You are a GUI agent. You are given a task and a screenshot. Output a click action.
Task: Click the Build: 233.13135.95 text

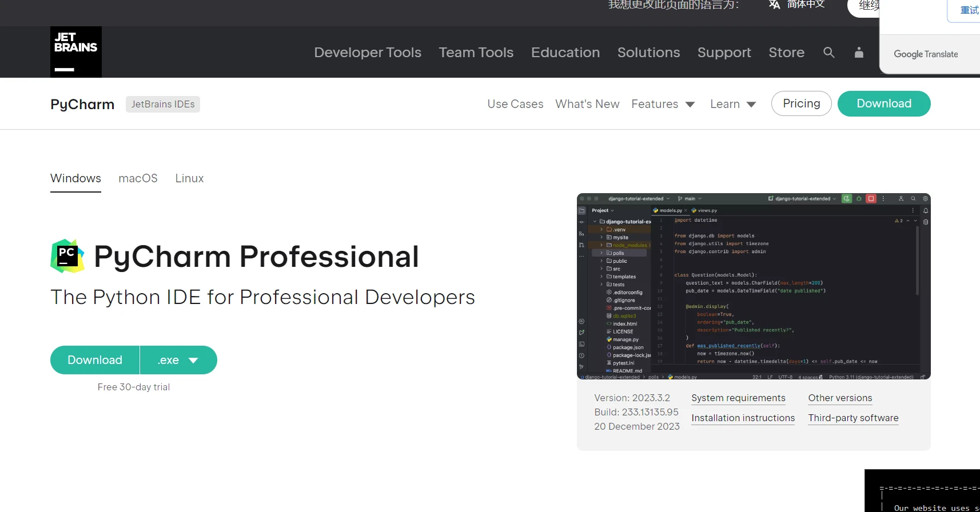[x=636, y=412]
